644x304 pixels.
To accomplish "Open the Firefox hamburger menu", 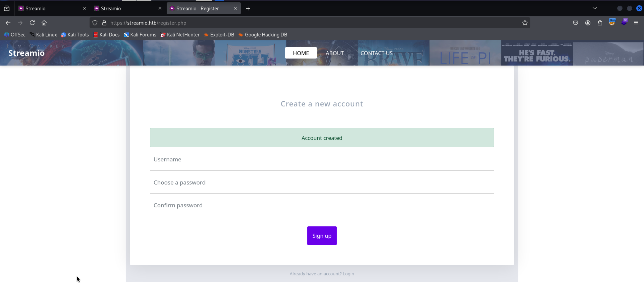I will click(x=636, y=23).
